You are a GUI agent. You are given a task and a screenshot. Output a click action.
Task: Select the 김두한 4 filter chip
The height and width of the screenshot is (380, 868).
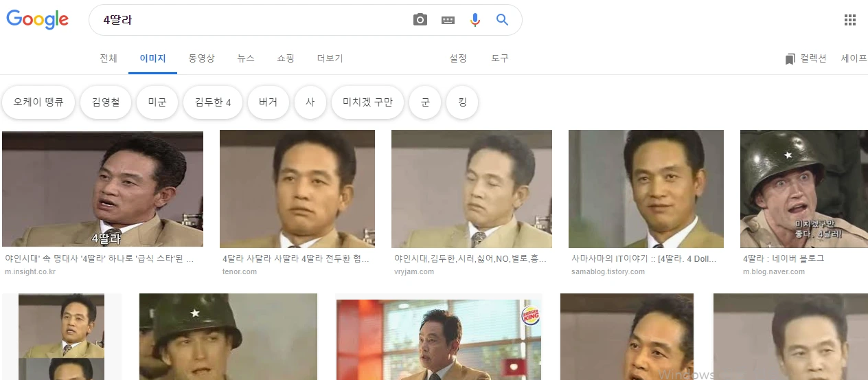click(213, 102)
